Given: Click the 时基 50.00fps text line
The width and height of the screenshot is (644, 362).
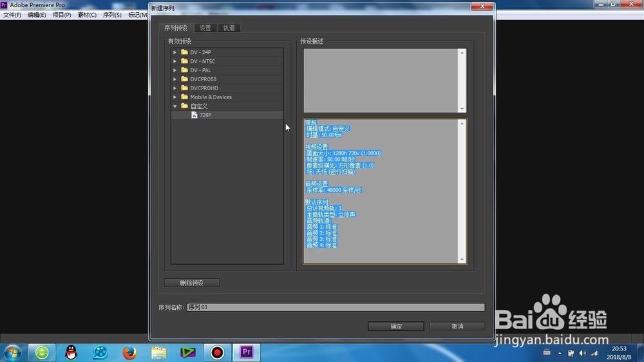Looking at the screenshot, I should pyautogui.click(x=324, y=135).
